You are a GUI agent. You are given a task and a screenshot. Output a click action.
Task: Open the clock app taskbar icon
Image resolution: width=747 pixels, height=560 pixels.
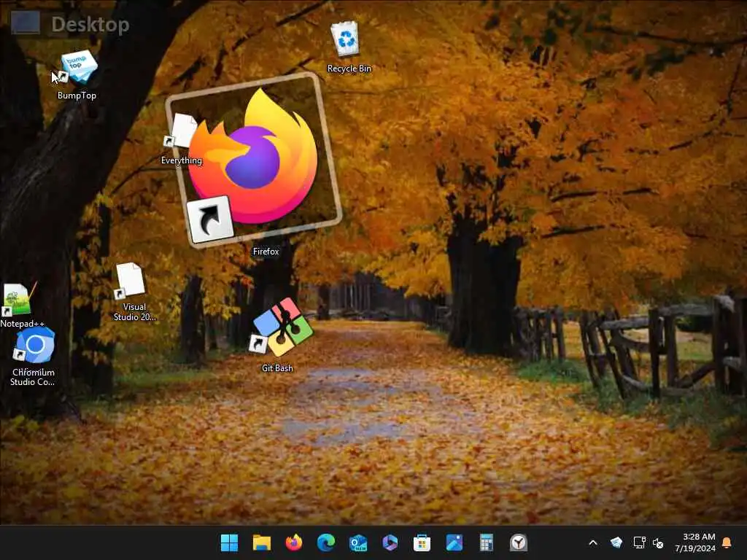pos(519,542)
